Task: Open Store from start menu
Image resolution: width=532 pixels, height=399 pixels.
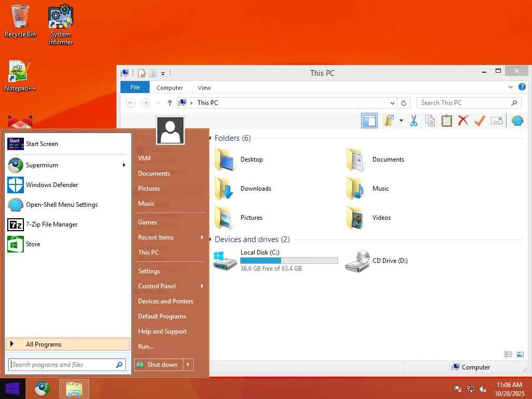Action: [68, 244]
